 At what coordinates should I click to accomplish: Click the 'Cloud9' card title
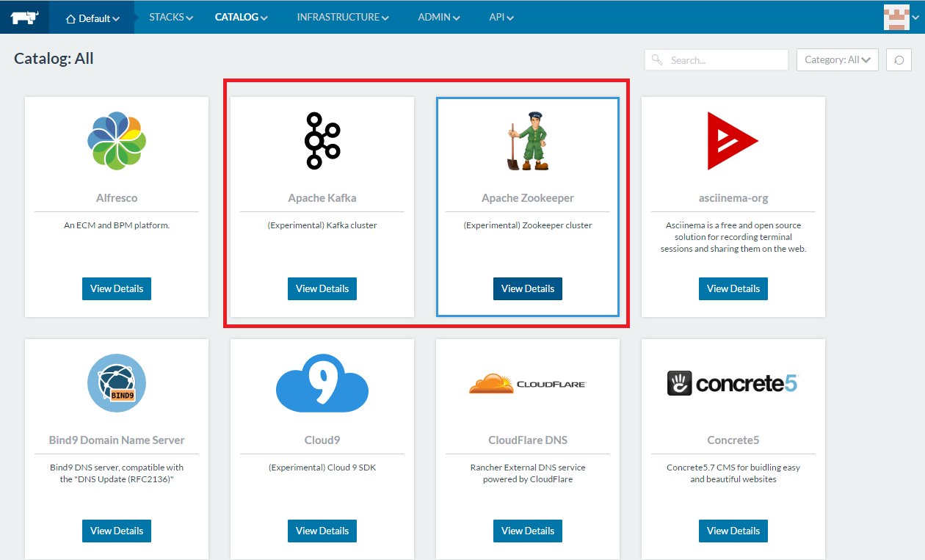point(322,440)
